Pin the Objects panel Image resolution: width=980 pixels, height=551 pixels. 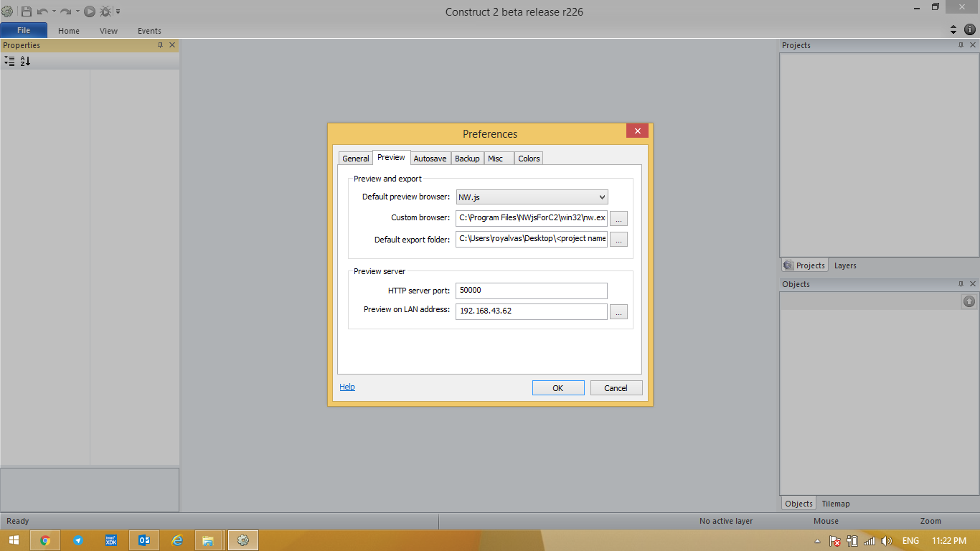961,283
